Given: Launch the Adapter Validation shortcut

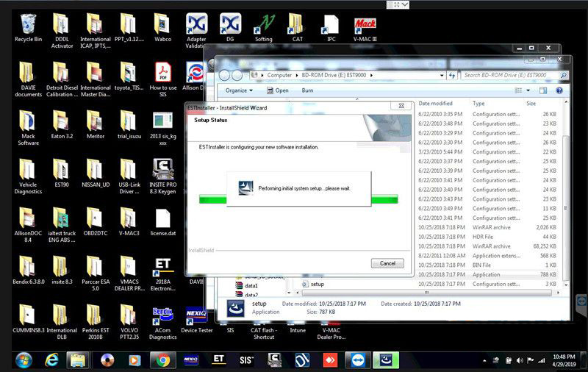Looking at the screenshot, I should tap(196, 31).
